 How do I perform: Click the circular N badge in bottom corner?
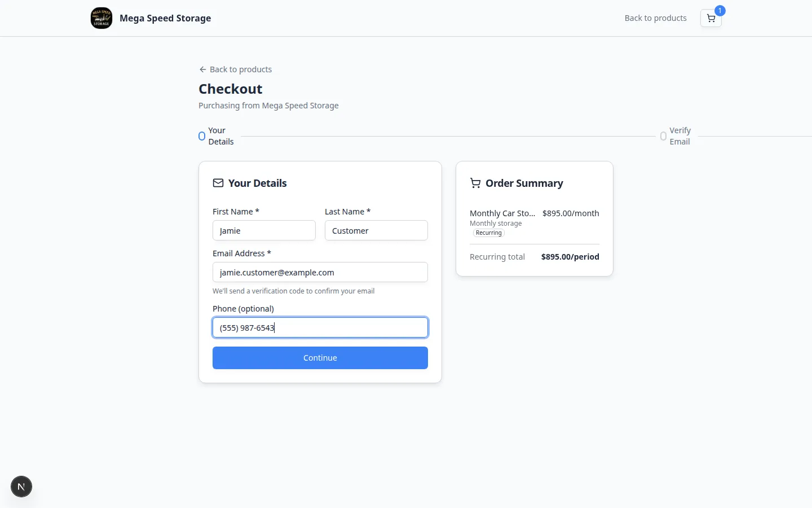[21, 487]
